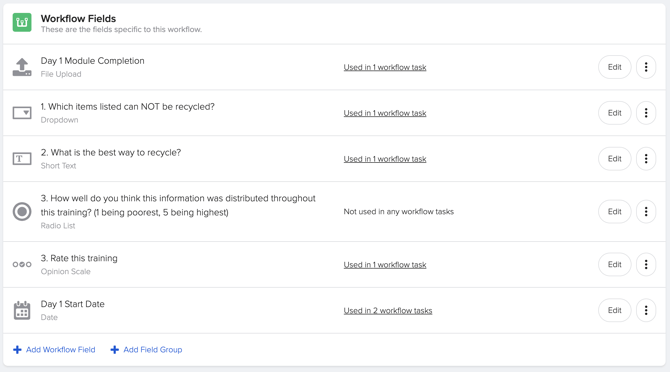670x372 pixels.
Task: Open the three-dot menu for Rate this training
Action: point(646,264)
